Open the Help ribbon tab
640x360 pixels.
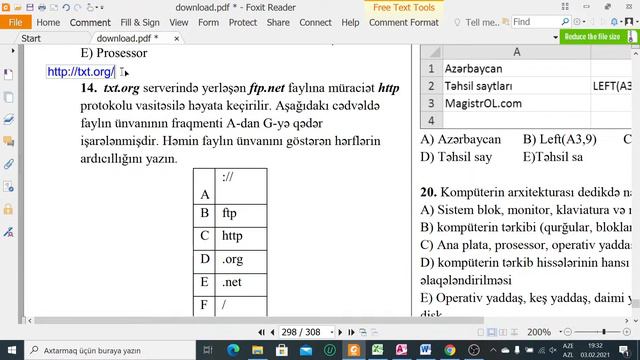(x=350, y=22)
